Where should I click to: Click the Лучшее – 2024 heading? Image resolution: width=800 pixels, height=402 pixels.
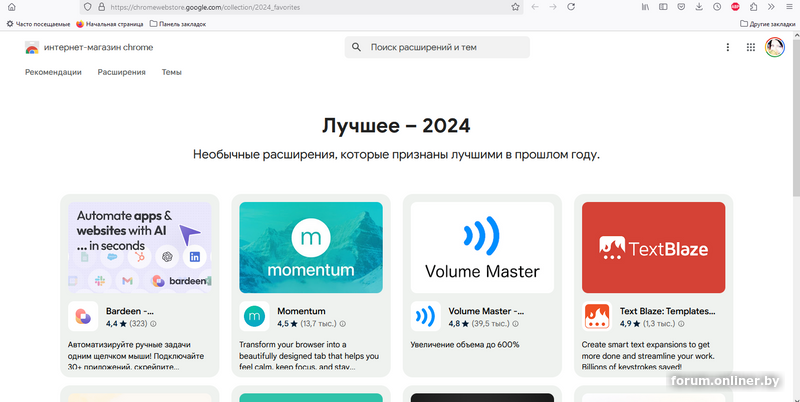[x=396, y=126]
